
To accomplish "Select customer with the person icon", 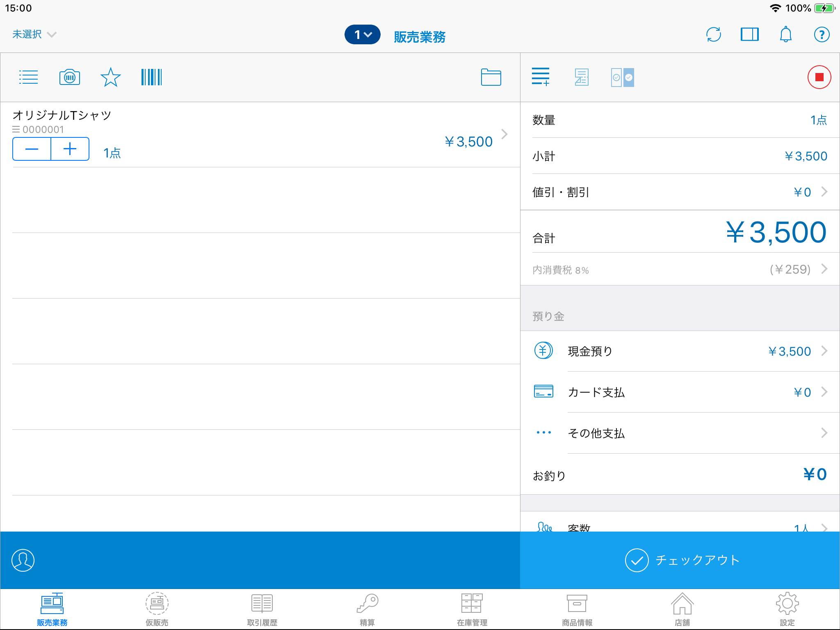I will pyautogui.click(x=23, y=560).
